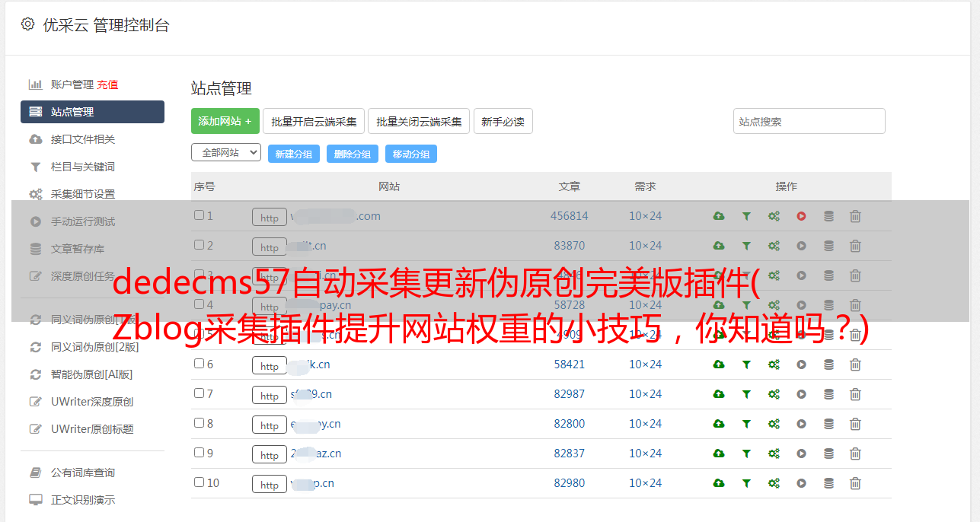Select 站点管理 in the sidebar
This screenshot has height=522, width=980.
tap(92, 112)
